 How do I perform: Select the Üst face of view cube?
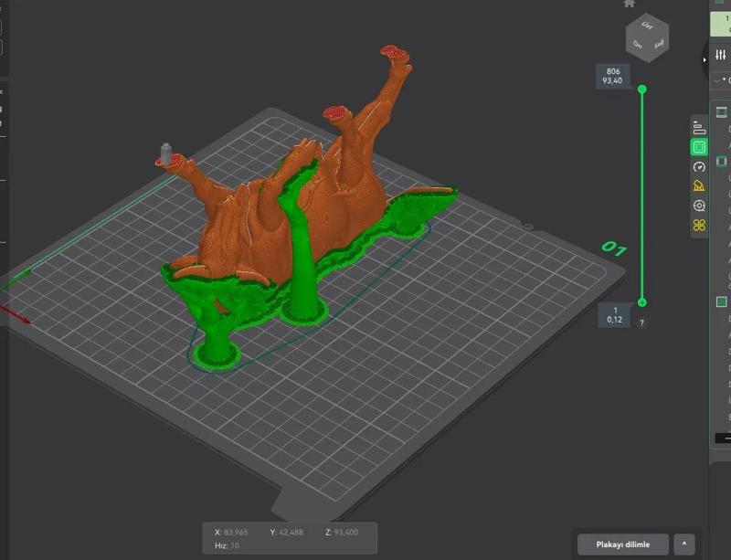(x=647, y=25)
